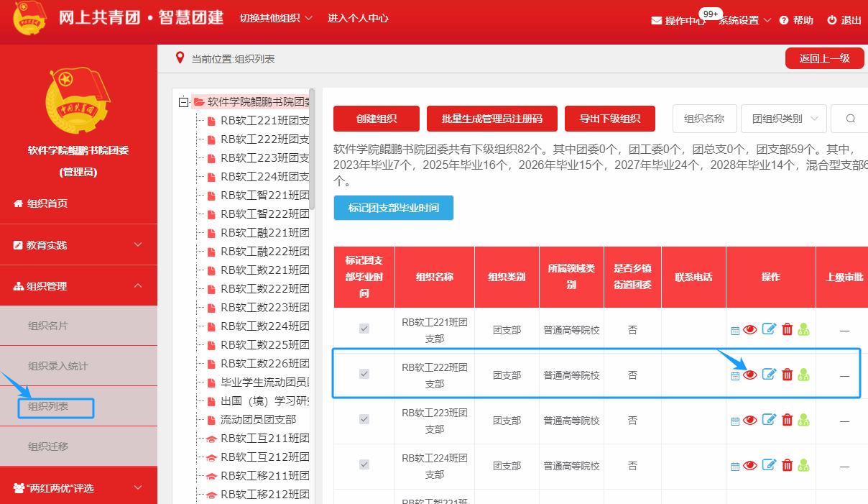
Task: Focus the 组织名称 search input
Action: click(704, 119)
